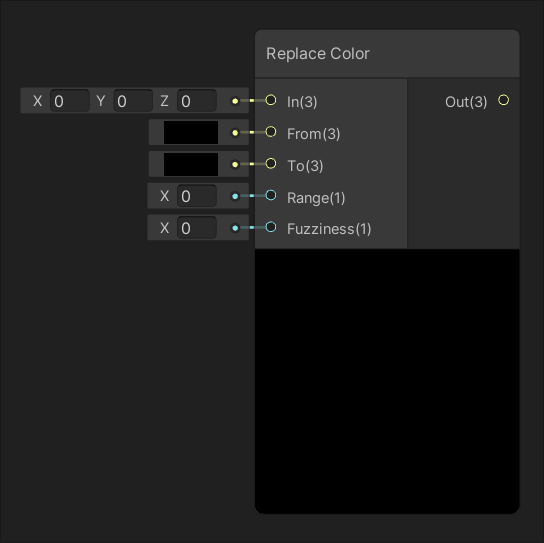
Task: Click the Range(1) input port circle
Action: click(271, 195)
